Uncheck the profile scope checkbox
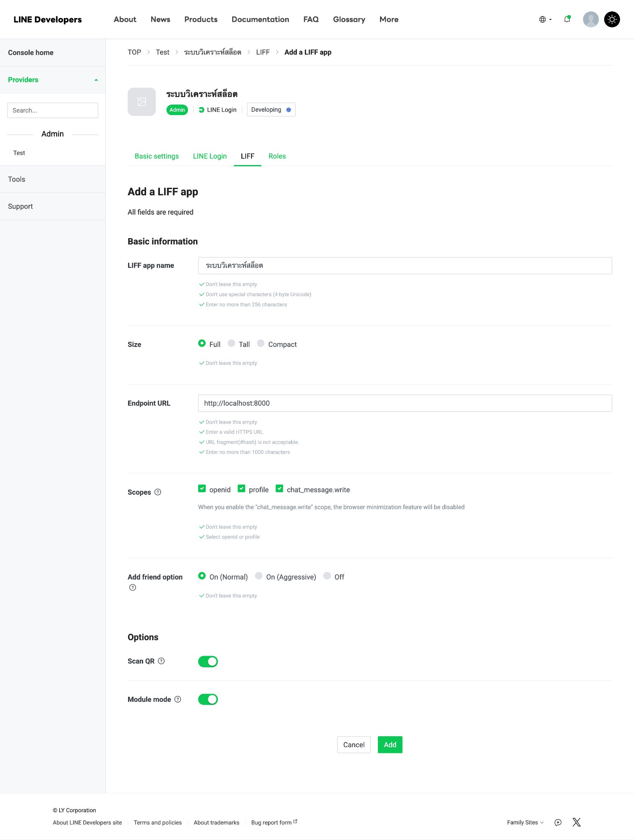Viewport: 634px width, 840px height. coord(241,488)
